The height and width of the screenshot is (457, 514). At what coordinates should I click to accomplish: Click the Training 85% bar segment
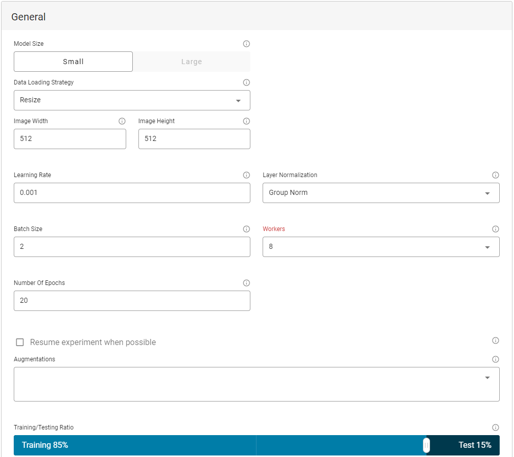(218, 445)
